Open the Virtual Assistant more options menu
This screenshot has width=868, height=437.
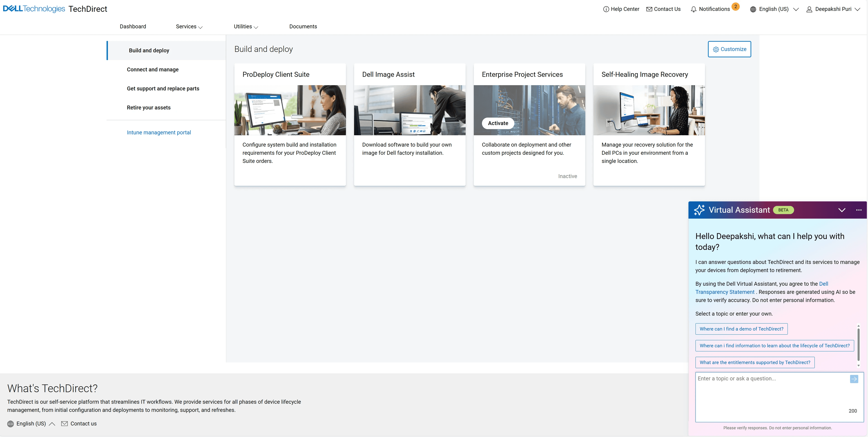859,210
